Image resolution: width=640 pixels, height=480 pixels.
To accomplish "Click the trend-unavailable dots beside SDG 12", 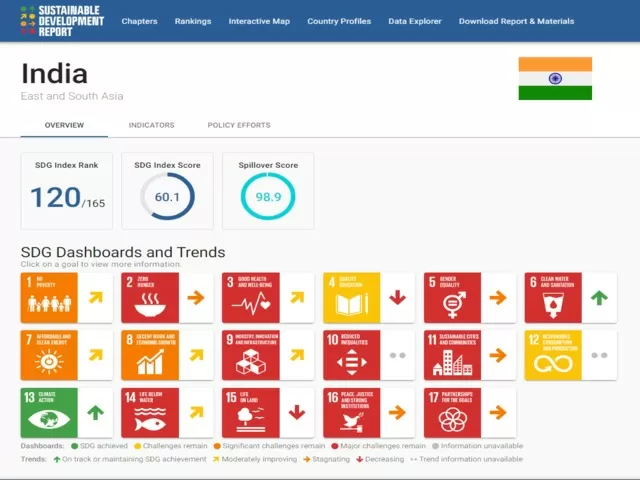I will click(x=599, y=356).
